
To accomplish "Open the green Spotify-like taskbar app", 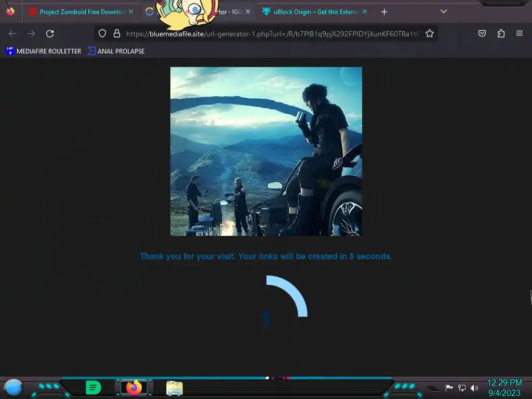I will click(x=93, y=388).
